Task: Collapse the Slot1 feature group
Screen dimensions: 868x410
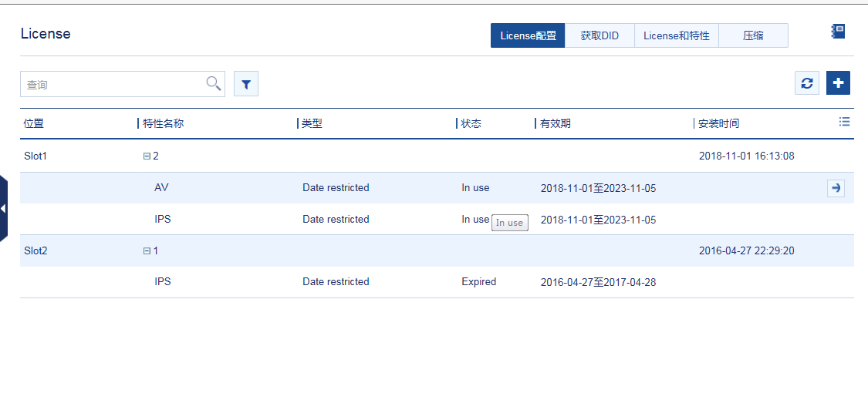Action: [147, 156]
